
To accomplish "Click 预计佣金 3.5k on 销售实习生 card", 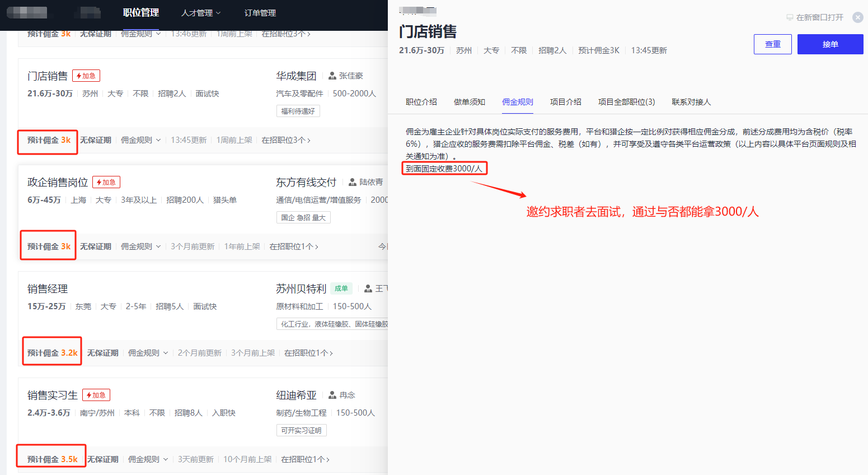I will [53, 459].
